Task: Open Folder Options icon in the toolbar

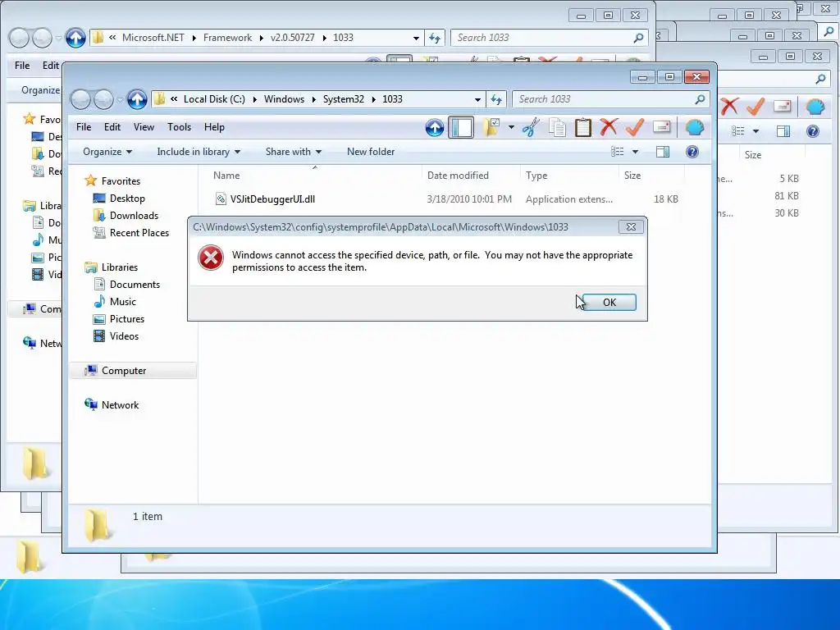Action: pos(491,127)
